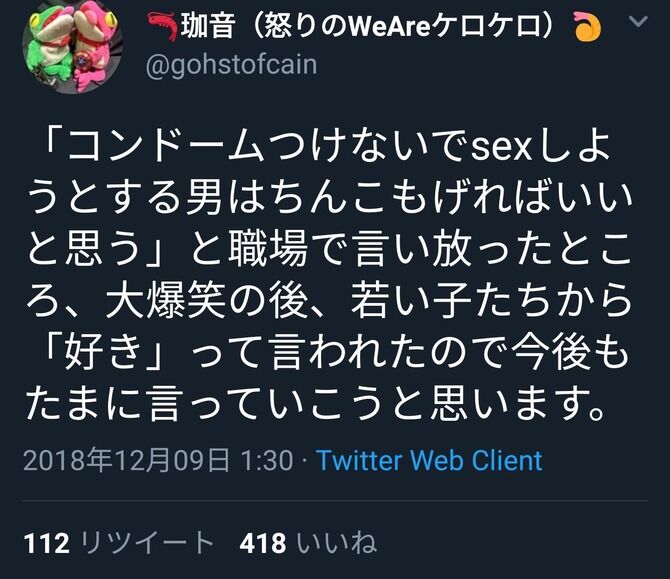View the 112 retweet count number
Viewport: 670px width, 579px height.
47,543
